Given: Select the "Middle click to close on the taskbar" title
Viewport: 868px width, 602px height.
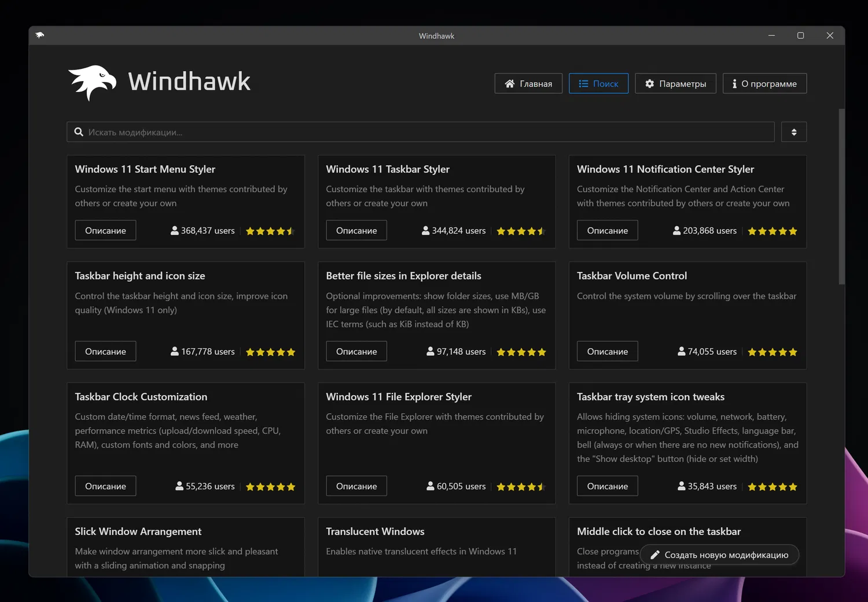Looking at the screenshot, I should coord(659,532).
